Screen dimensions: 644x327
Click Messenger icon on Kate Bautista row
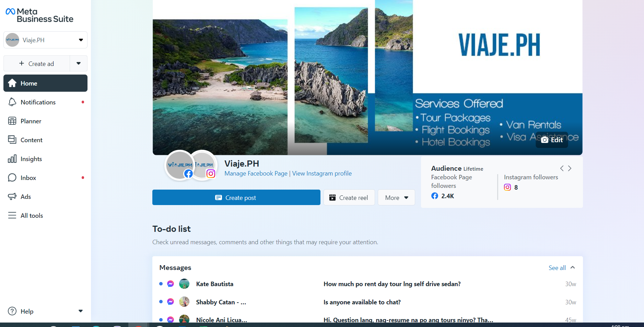click(x=171, y=284)
